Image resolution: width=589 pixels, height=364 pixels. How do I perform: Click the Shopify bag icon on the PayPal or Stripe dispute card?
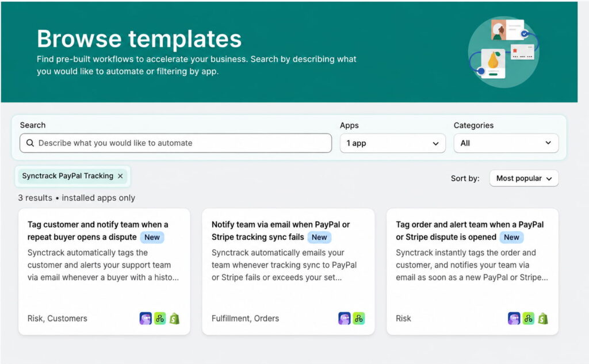click(x=543, y=319)
